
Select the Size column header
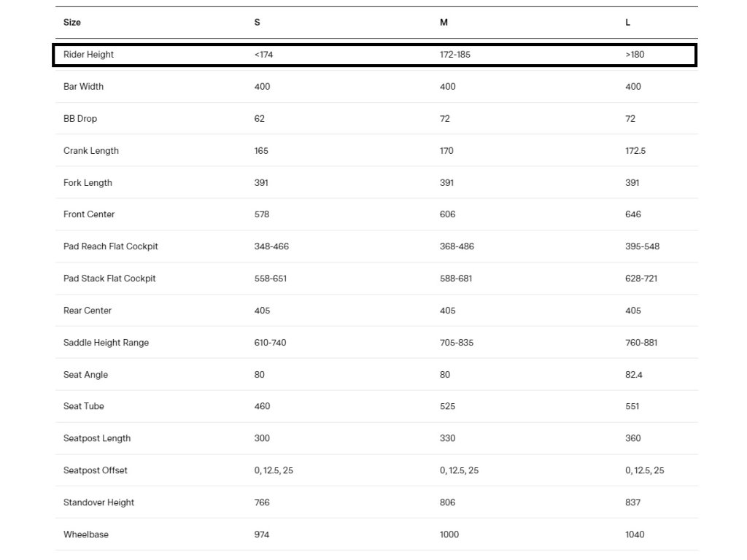[x=72, y=23]
